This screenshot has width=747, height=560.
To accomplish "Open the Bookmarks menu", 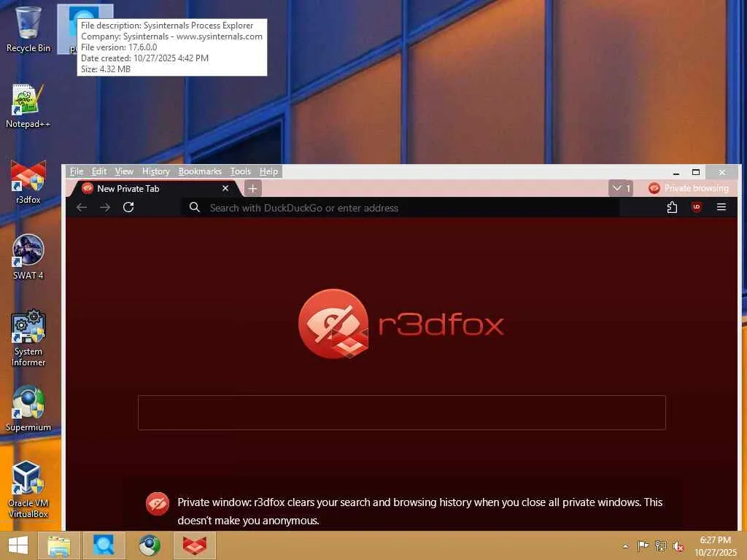I will click(x=200, y=171).
